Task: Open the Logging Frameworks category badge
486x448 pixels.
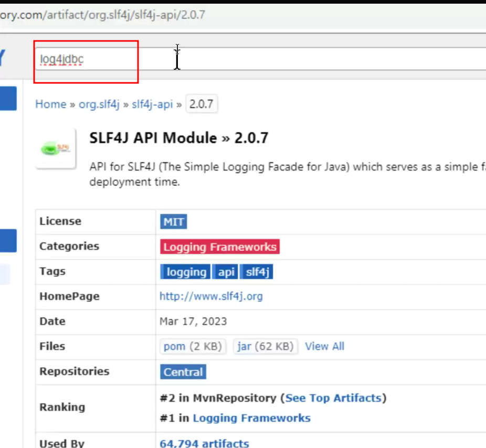Action: [x=220, y=247]
